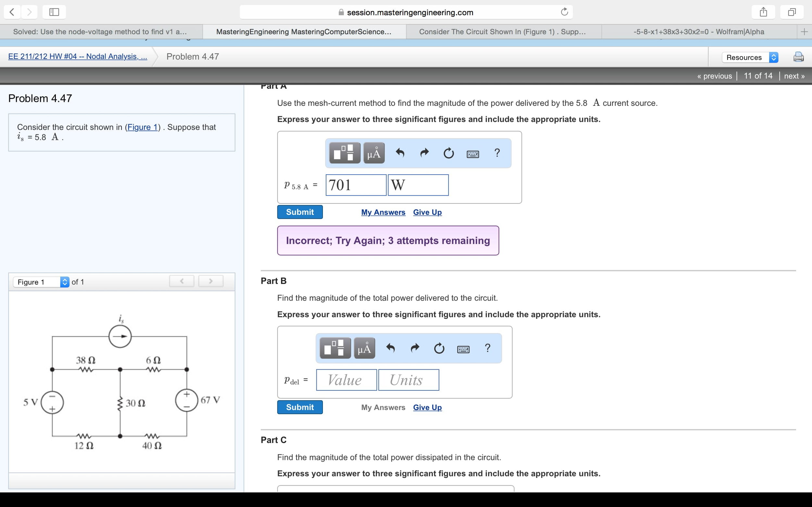Open units symbols palette in Part A
Viewport: 812px width, 507px height.
point(374,153)
